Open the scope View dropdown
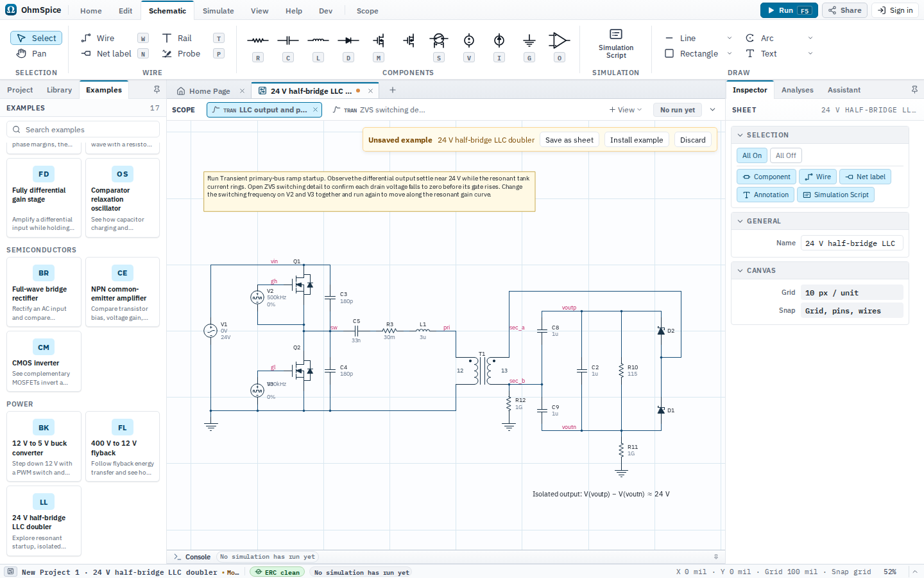The image size is (924, 578). click(625, 110)
